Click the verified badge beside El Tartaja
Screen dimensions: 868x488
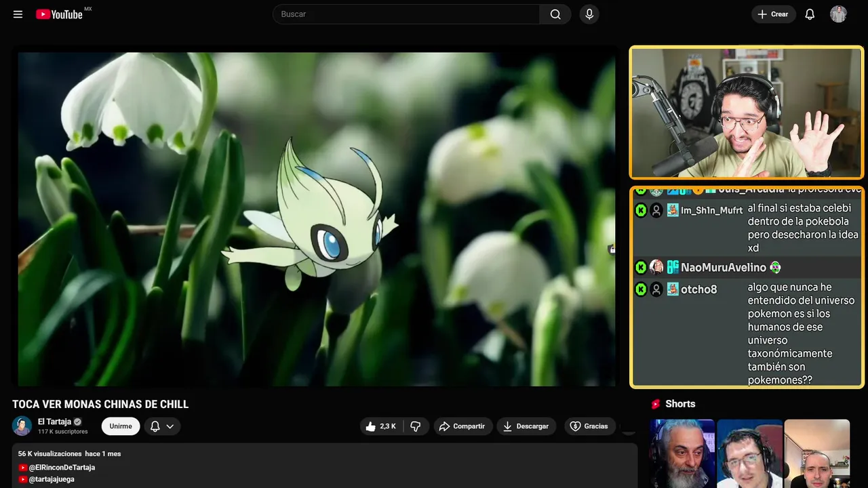coord(77,422)
